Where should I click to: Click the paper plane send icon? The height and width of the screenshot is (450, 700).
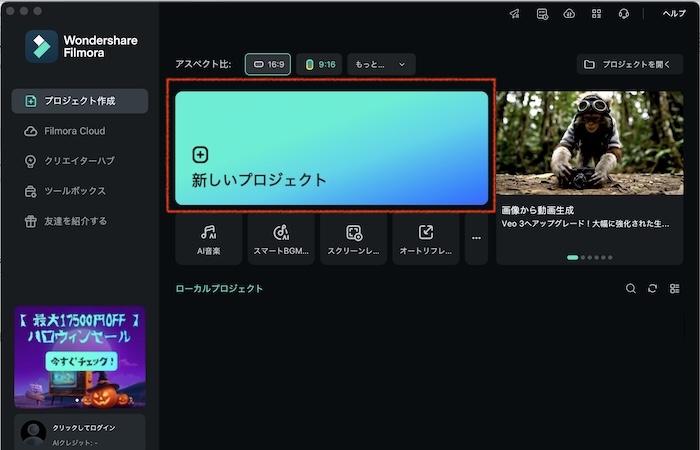click(515, 14)
